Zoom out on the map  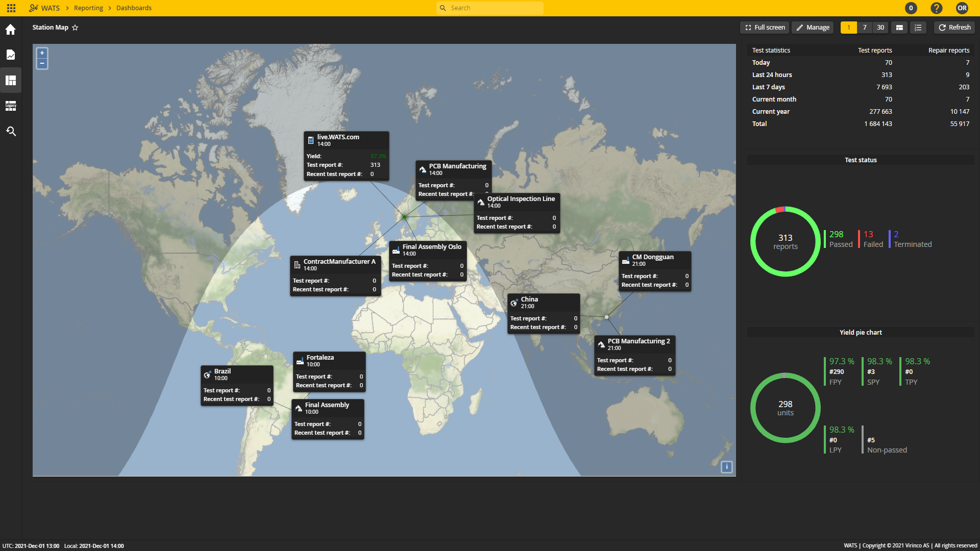click(x=42, y=63)
